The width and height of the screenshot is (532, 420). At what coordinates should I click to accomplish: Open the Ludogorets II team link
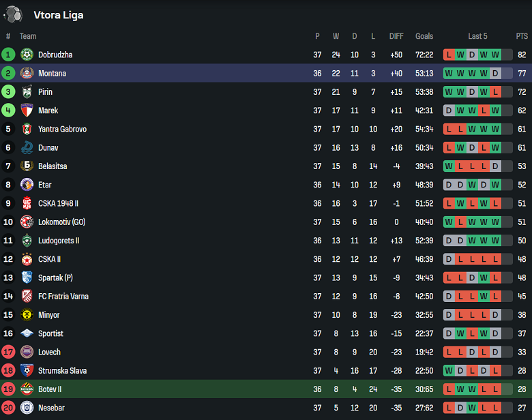click(x=59, y=241)
